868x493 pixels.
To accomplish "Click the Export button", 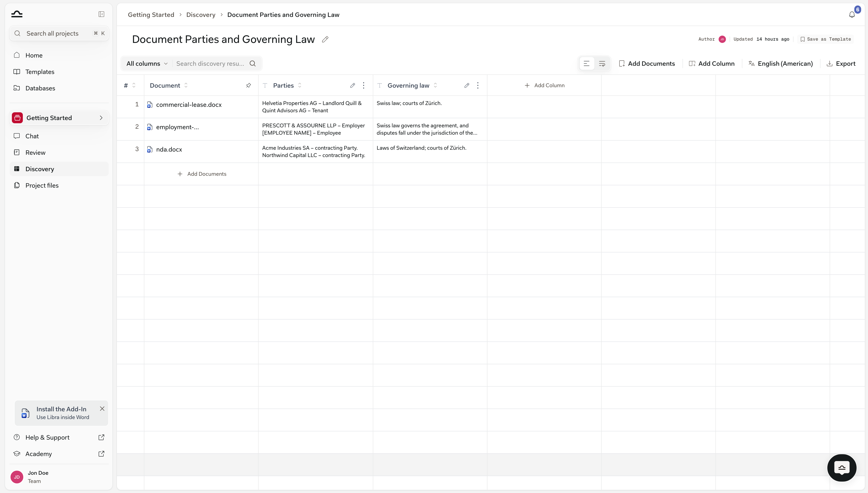I will [841, 64].
